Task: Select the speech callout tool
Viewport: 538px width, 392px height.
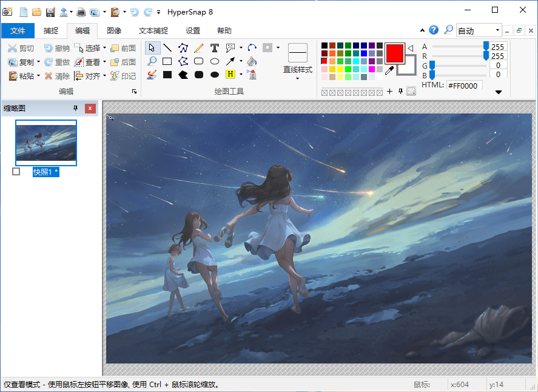Action: [x=230, y=48]
